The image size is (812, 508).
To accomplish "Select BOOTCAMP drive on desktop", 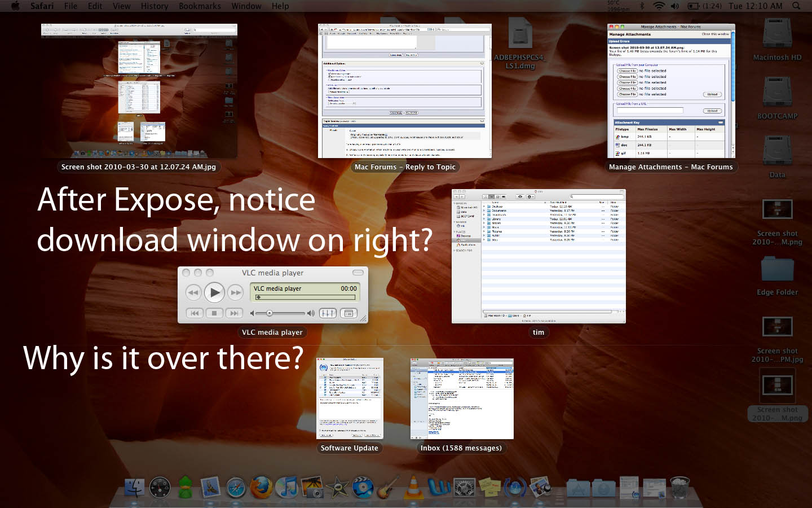I will [x=777, y=98].
